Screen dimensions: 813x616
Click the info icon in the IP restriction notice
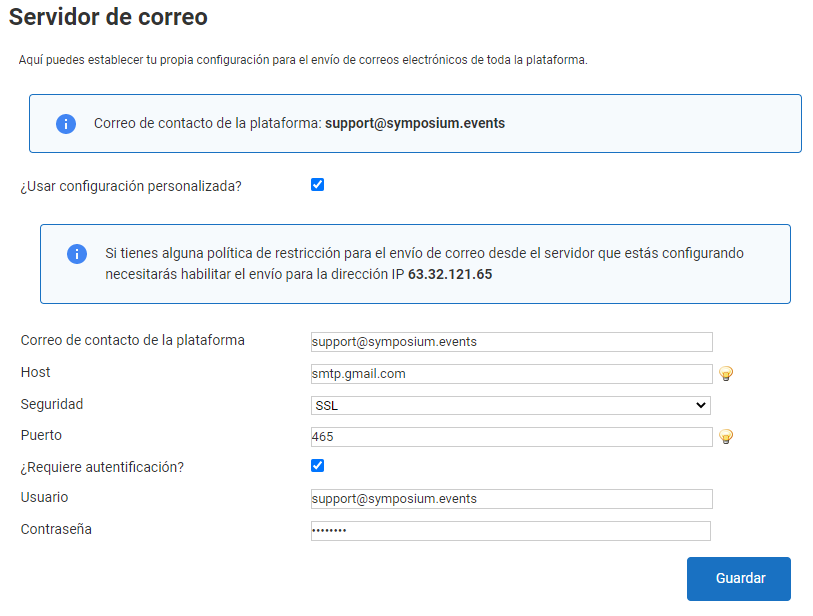click(77, 254)
